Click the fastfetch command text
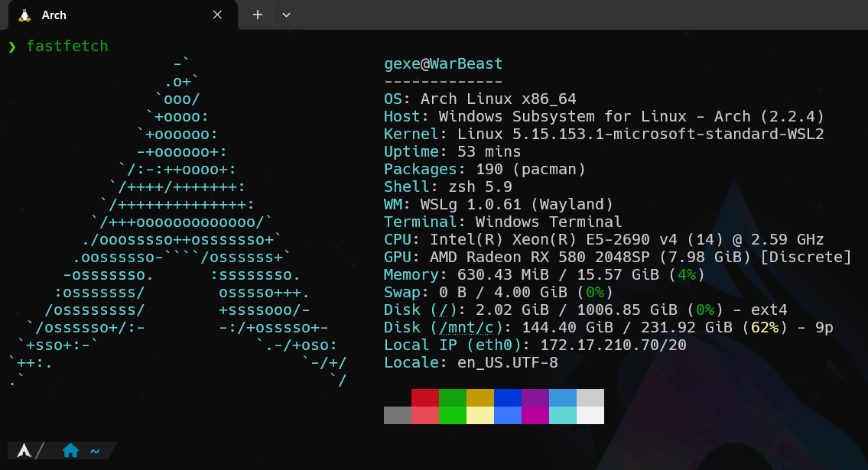This screenshot has width=868, height=470. click(x=67, y=46)
